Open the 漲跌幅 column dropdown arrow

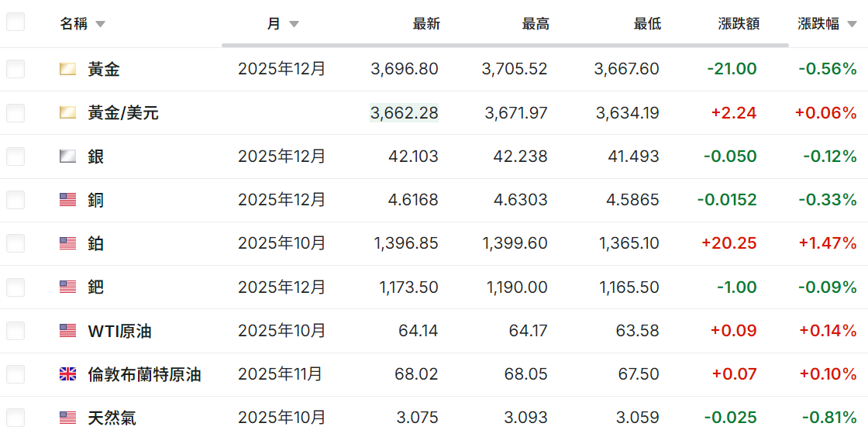click(852, 24)
